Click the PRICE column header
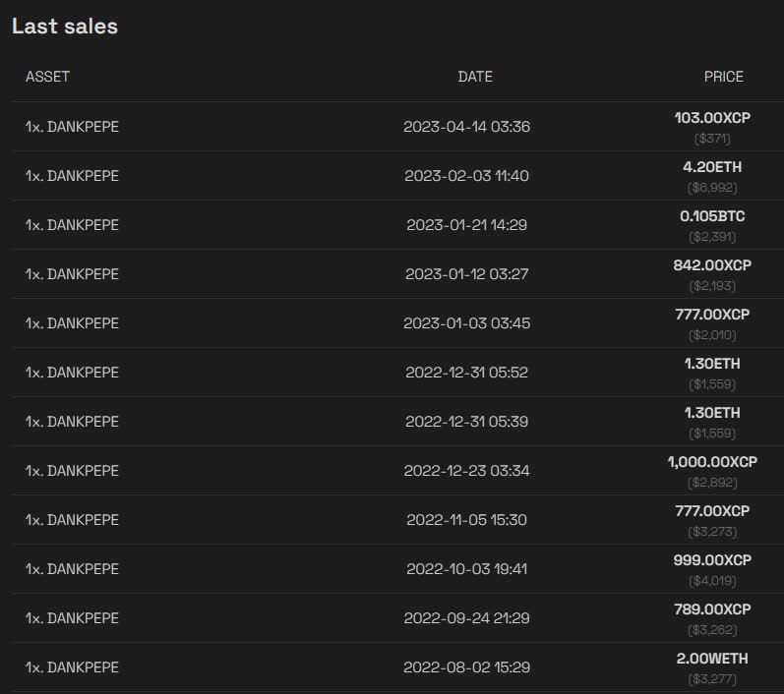 723,77
